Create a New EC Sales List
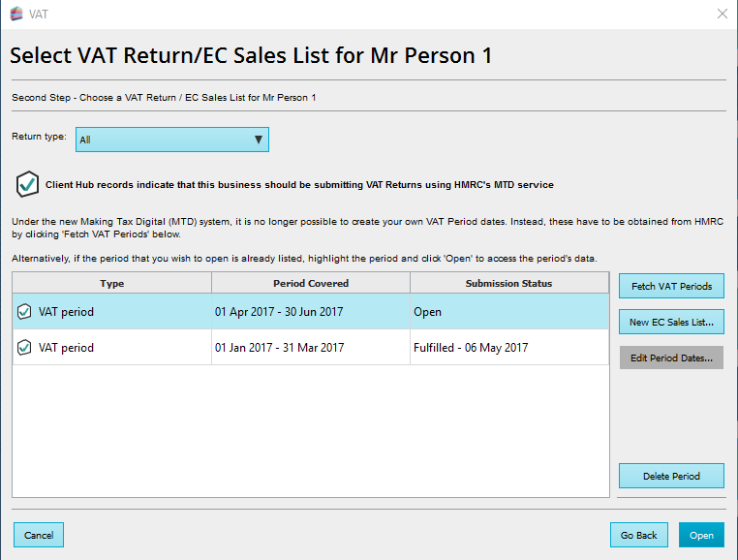The width and height of the screenshot is (738, 560). 670,322
